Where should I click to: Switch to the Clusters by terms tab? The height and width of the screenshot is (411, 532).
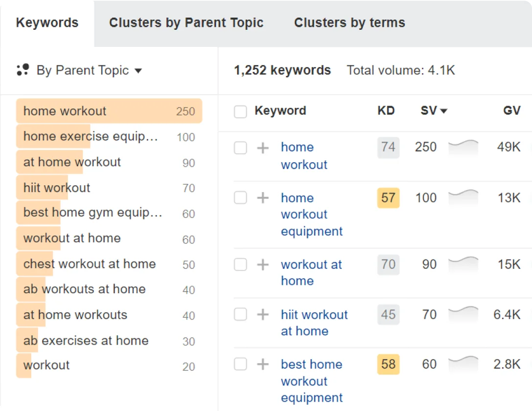point(349,22)
